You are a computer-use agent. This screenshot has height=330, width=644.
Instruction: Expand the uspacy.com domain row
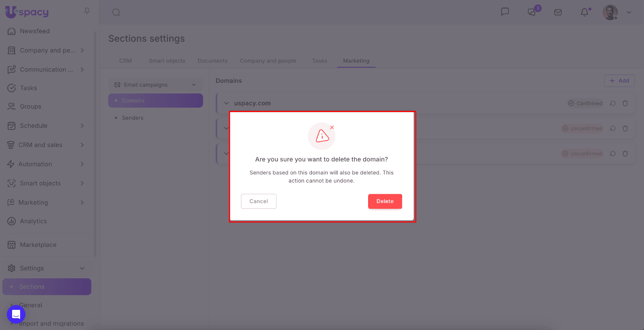[226, 103]
